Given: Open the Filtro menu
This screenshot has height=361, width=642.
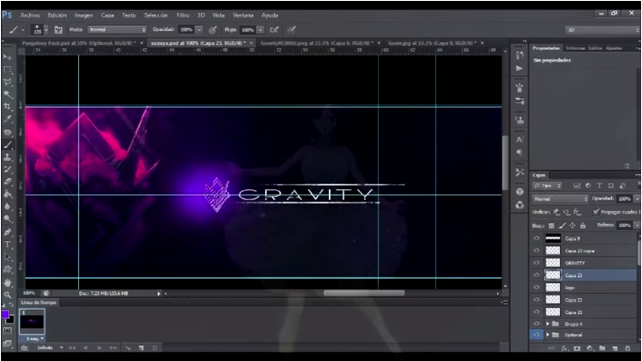Looking at the screenshot, I should (x=183, y=15).
